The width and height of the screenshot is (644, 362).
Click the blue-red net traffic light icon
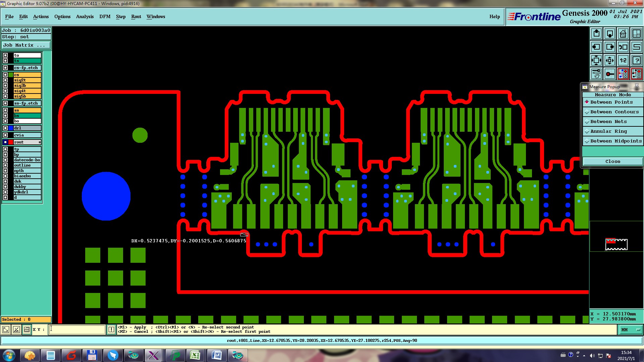623,74
